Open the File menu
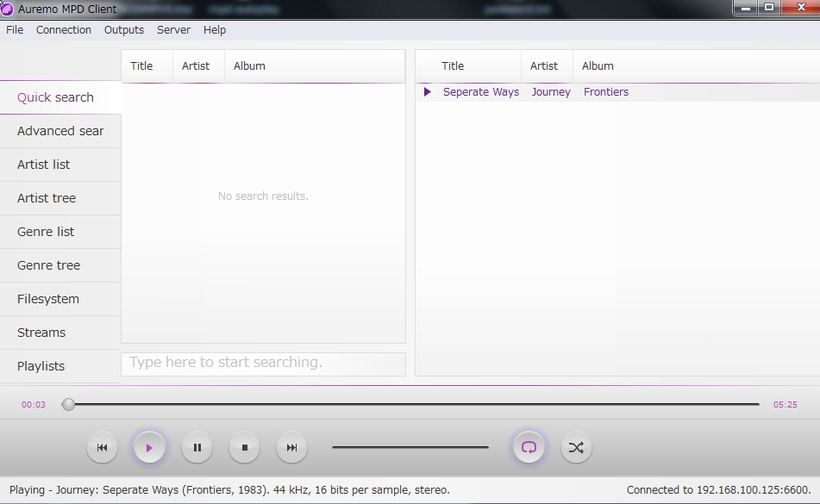Viewport: 820px width, 504px height. click(15, 30)
